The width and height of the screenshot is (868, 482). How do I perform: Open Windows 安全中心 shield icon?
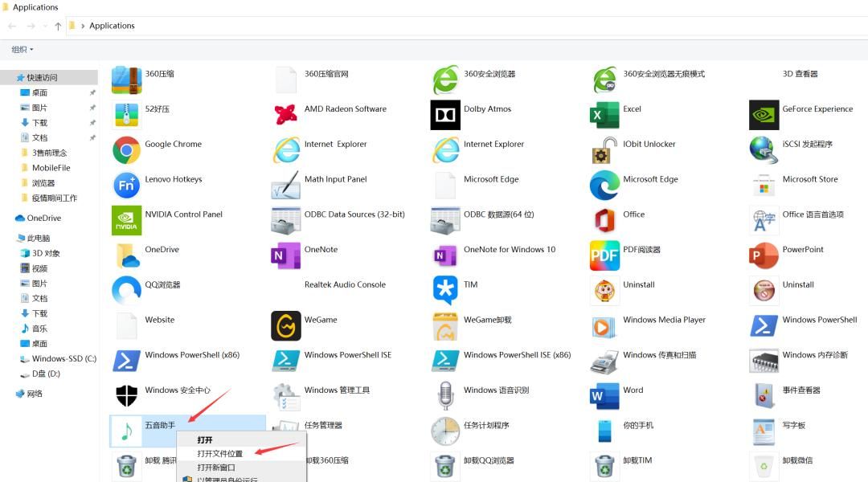pos(126,396)
